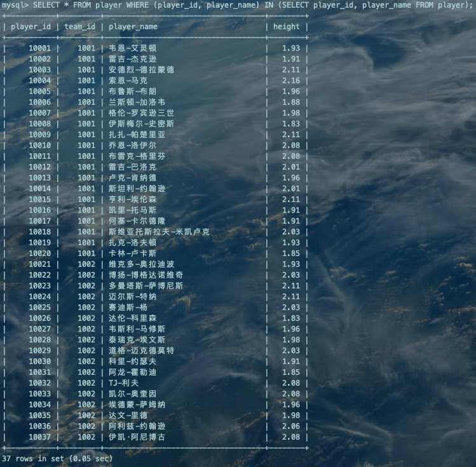Viewport: 476px width, 467px height.
Task: Click the height column header
Action: click(286, 27)
